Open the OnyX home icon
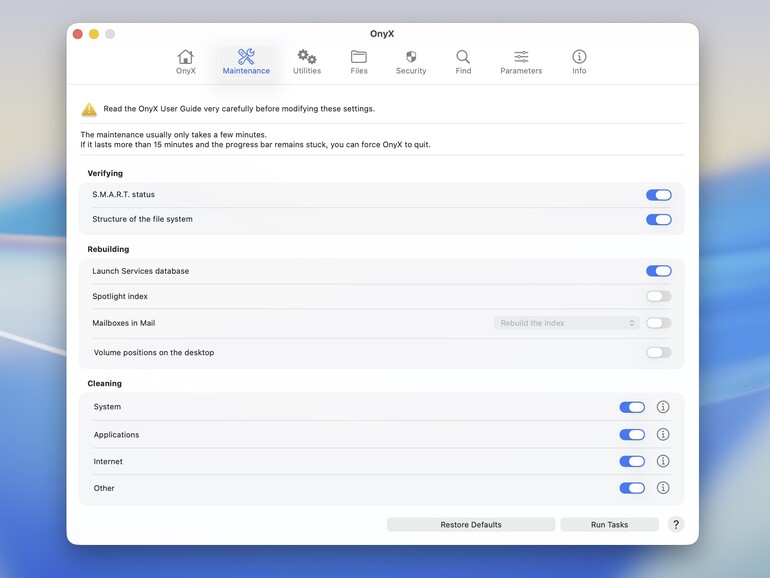This screenshot has width=770, height=578. (x=186, y=57)
